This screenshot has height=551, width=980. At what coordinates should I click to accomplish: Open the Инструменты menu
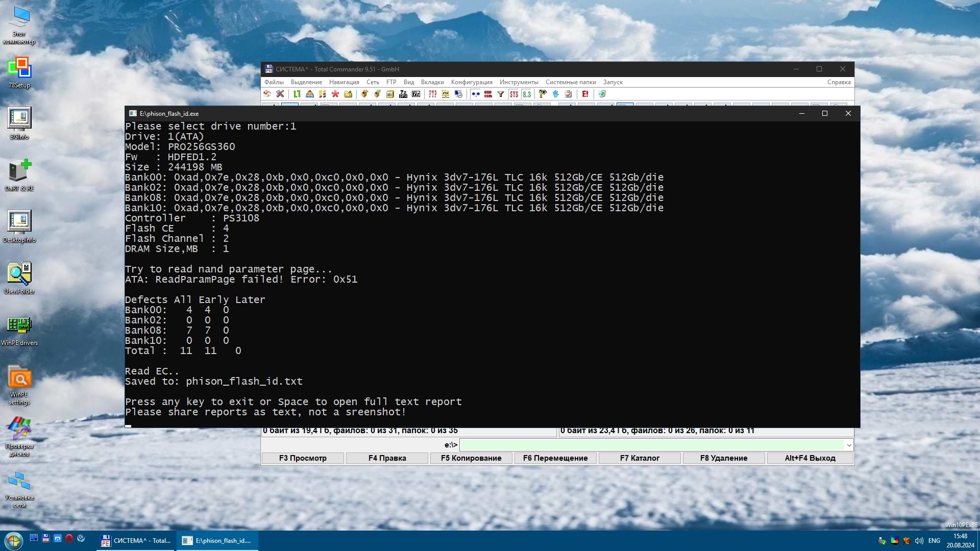pyautogui.click(x=519, y=82)
